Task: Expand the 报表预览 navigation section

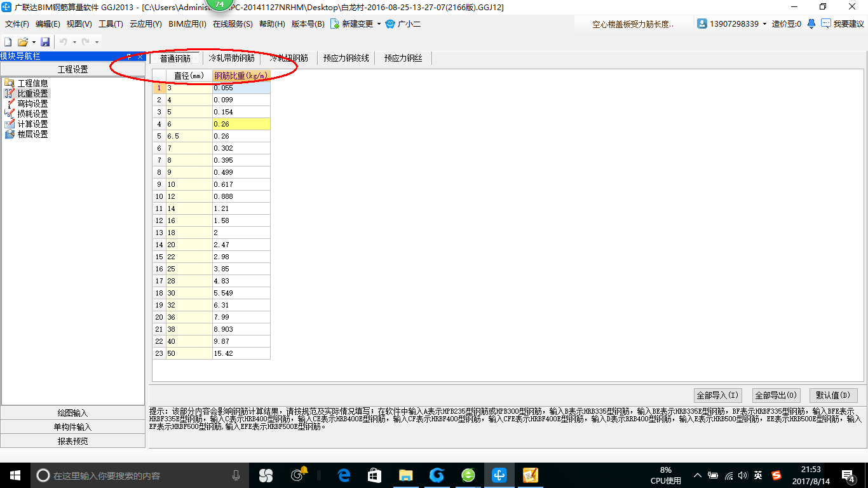Action: [x=72, y=441]
